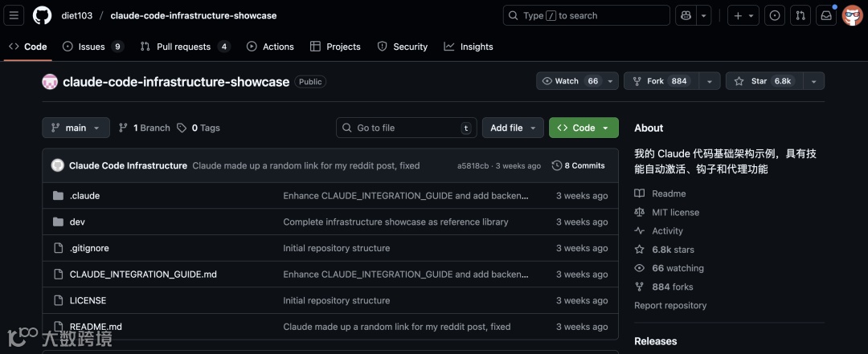Image resolution: width=868 pixels, height=354 pixels.
Task: Open dev row's Complete infrastructure showcase commit
Action: point(395,222)
